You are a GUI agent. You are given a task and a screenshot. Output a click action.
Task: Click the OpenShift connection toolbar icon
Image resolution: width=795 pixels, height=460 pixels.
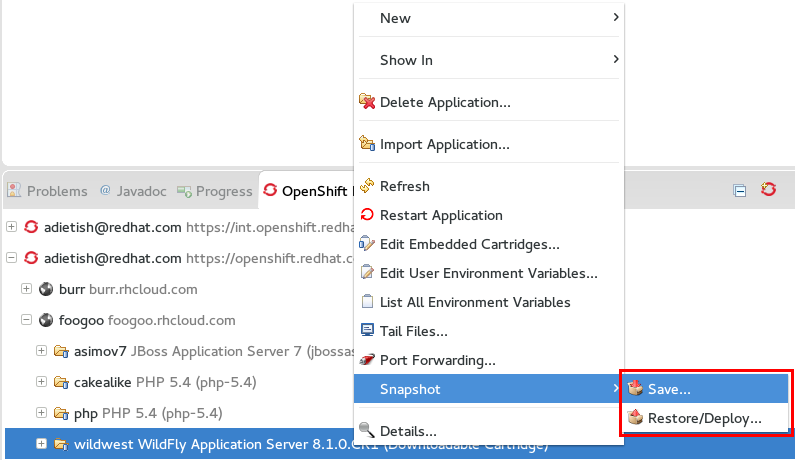[769, 190]
